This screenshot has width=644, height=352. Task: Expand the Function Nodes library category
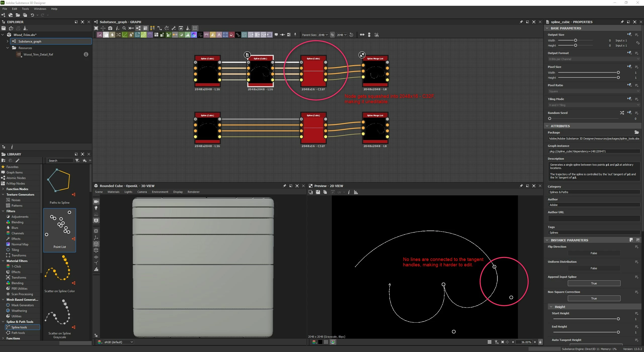pyautogui.click(x=3, y=189)
